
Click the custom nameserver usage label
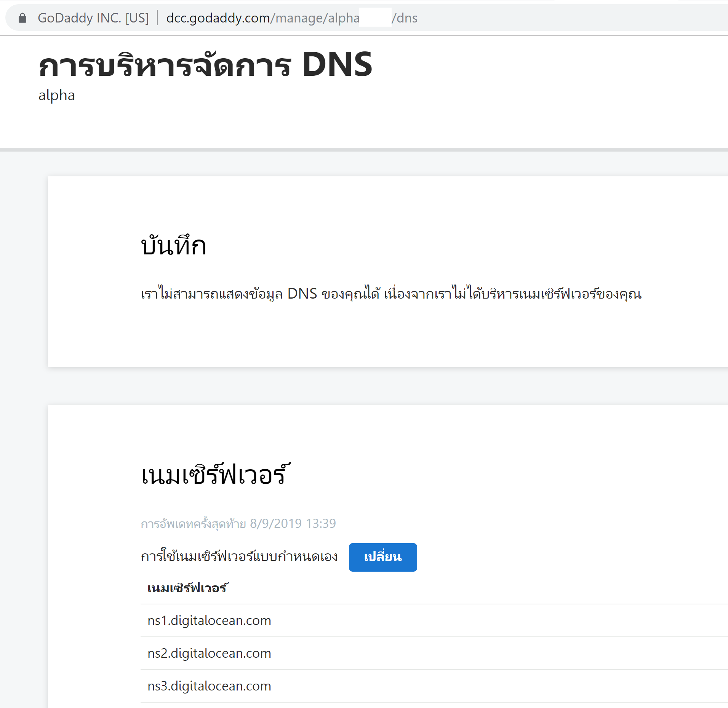[239, 556]
